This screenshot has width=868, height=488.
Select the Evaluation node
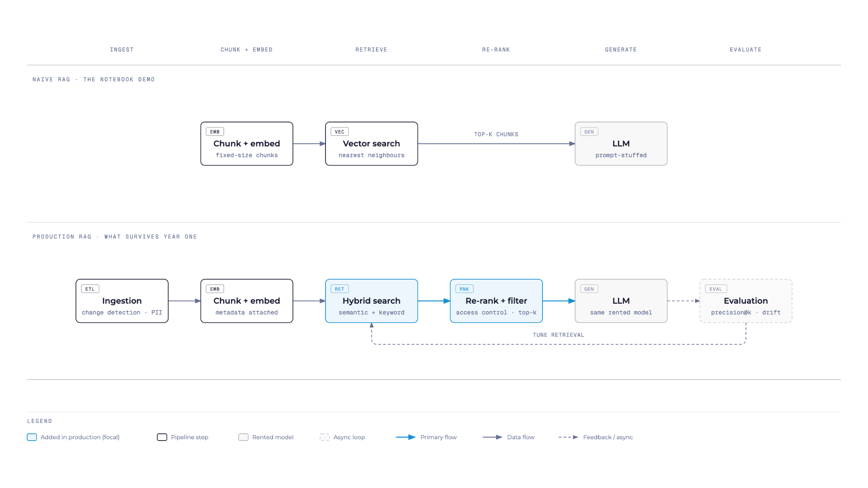746,301
